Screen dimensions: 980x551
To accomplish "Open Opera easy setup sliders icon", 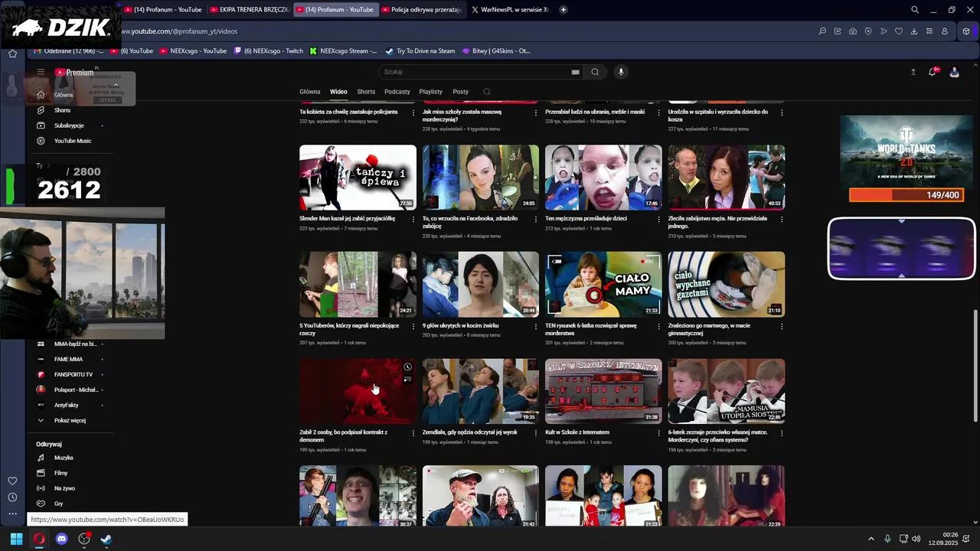I will pos(929,31).
